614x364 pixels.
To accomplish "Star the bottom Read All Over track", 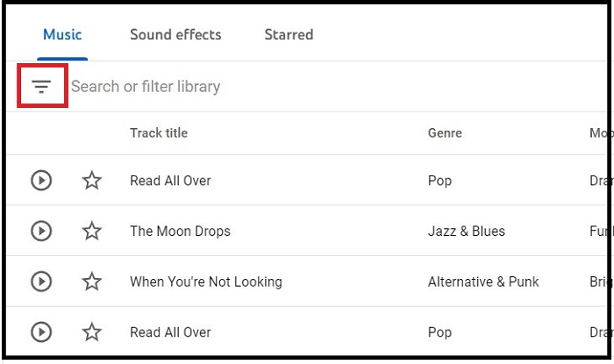I will [x=92, y=332].
